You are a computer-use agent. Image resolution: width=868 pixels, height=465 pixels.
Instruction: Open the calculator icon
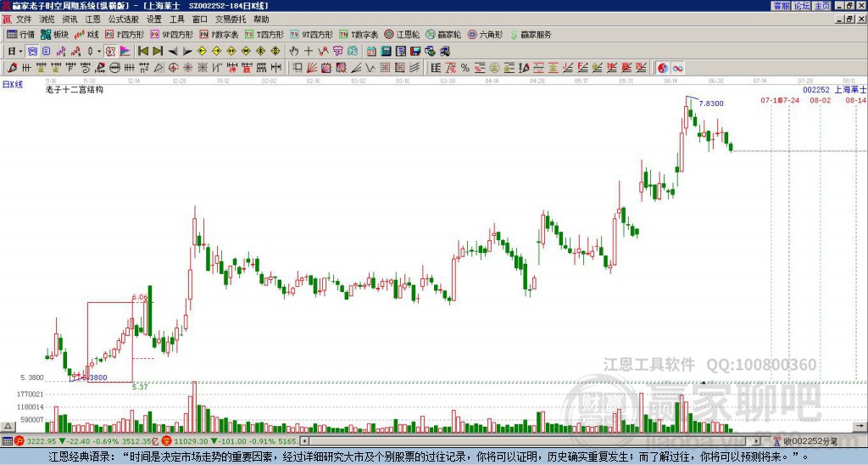point(386,52)
